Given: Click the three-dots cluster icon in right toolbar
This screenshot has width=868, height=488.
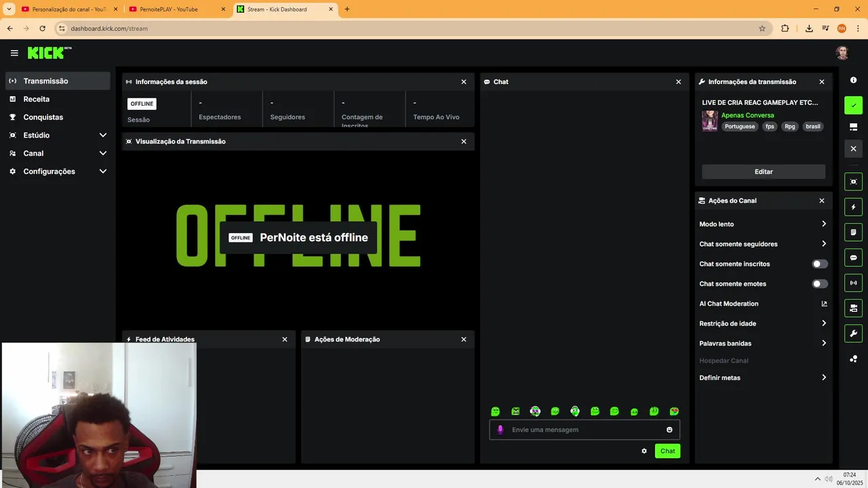Looking at the screenshot, I should click(853, 359).
